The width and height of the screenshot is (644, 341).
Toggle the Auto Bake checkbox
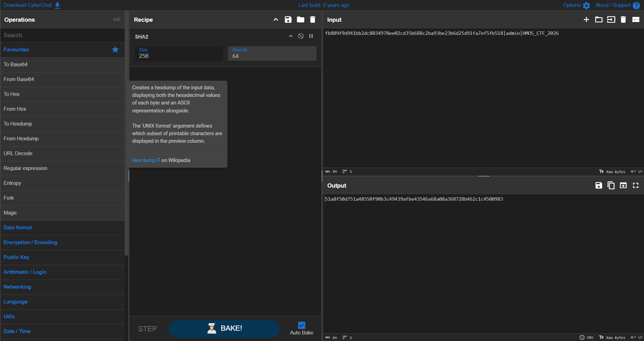pyautogui.click(x=302, y=325)
